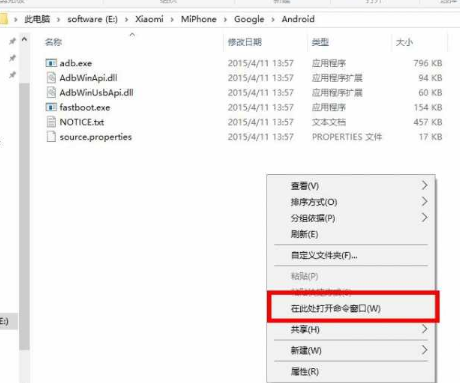Open the 共享(H) submenu
The image size is (460, 383).
tap(351, 329)
